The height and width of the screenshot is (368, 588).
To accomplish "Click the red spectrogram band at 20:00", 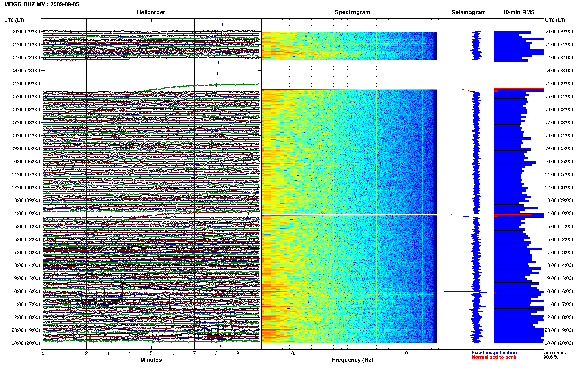I will 349,292.
